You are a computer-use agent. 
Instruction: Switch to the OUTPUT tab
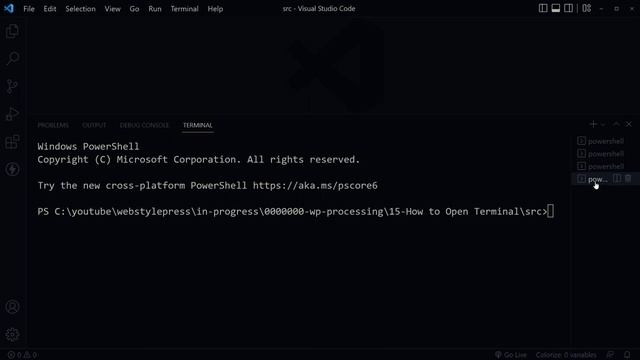94,125
